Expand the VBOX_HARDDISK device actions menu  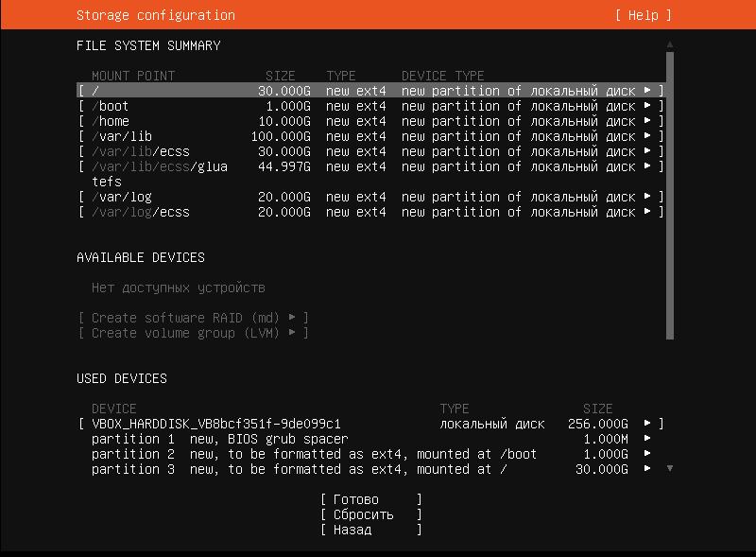tap(647, 424)
